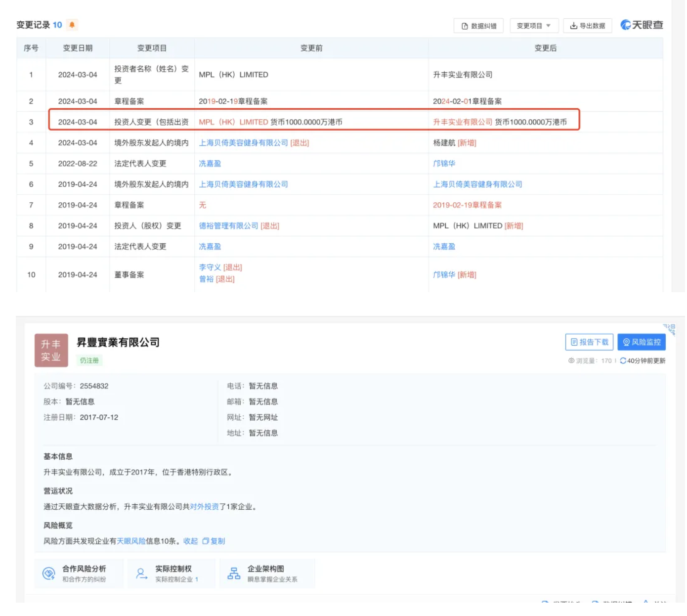The height and width of the screenshot is (616, 687).
Task: Click 冼嘉盈 in row 9 变更后 column
Action: (x=444, y=247)
